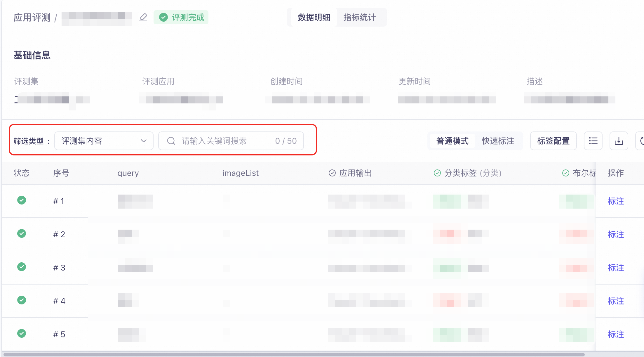Click check icon beside 分类标签 header

437,173
